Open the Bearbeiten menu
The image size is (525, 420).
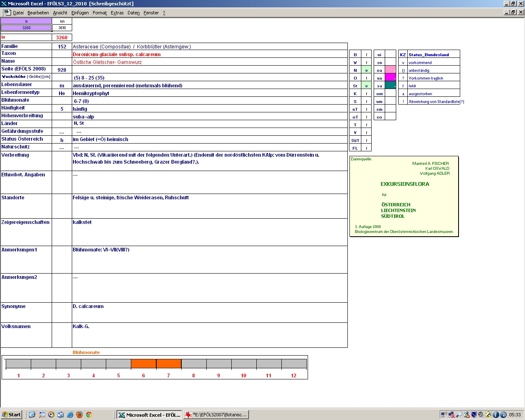click(x=38, y=13)
